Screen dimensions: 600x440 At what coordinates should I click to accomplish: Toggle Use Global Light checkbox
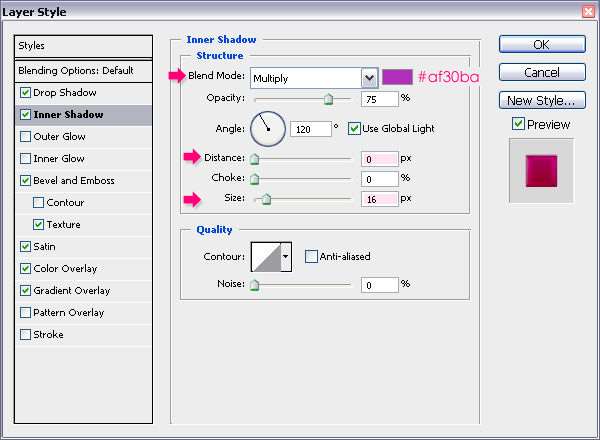coord(354,129)
